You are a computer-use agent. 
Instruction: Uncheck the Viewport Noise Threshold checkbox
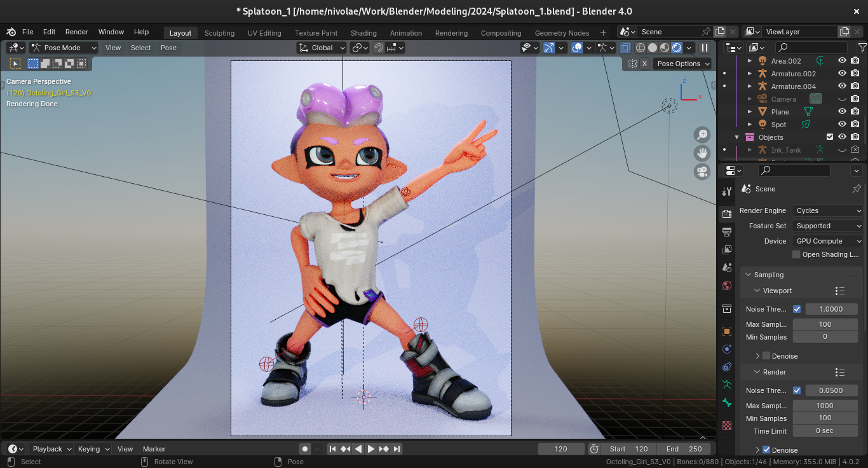(797, 309)
